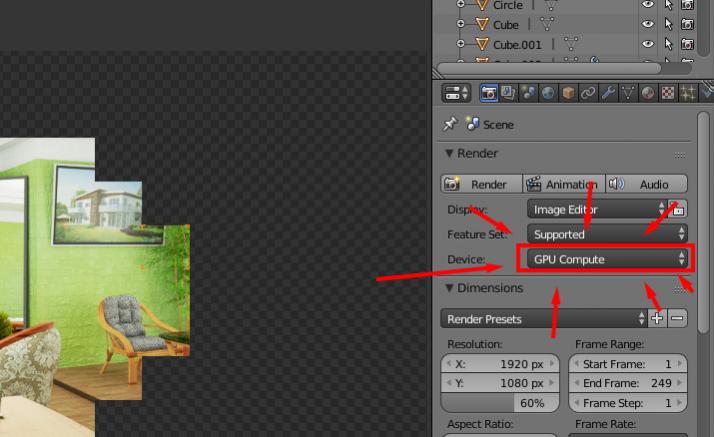Image resolution: width=714 pixels, height=437 pixels.
Task: Open the Device GPU Compute dropdown
Action: click(x=607, y=259)
